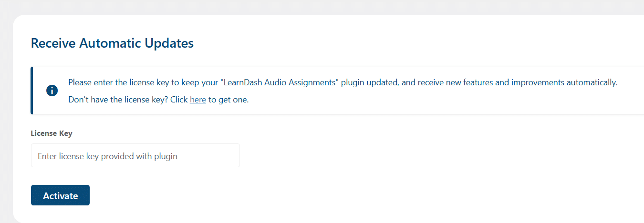The height and width of the screenshot is (223, 644).
Task: Click the blue info circle icon
Action: pos(52,91)
